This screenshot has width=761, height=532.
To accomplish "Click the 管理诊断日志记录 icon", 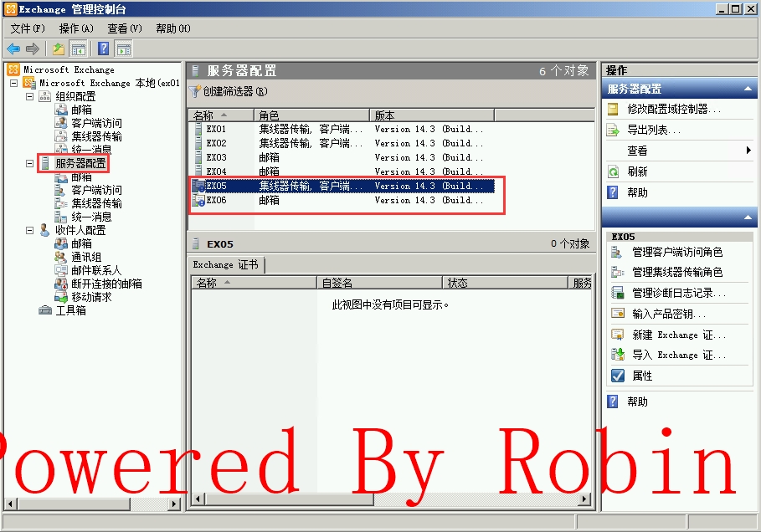I will pyautogui.click(x=617, y=293).
